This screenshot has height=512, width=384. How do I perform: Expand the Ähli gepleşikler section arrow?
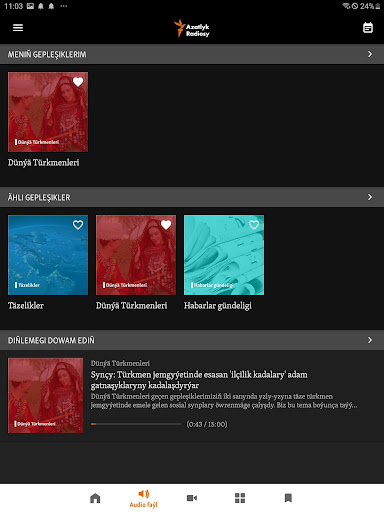coord(370,197)
